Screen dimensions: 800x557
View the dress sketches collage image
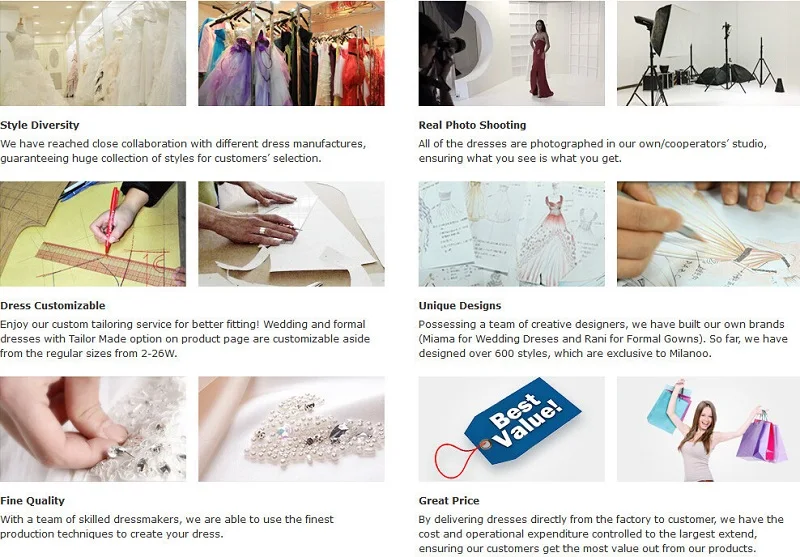pyautogui.click(x=512, y=234)
